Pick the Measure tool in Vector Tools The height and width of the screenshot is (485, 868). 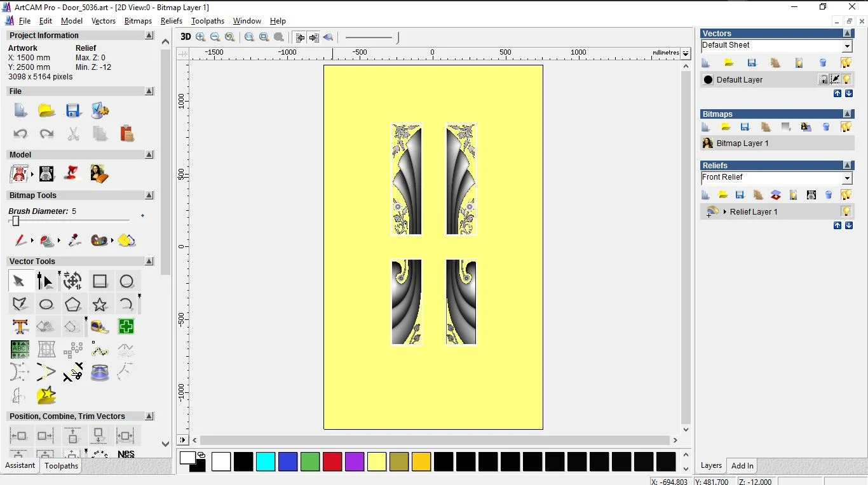(x=100, y=326)
